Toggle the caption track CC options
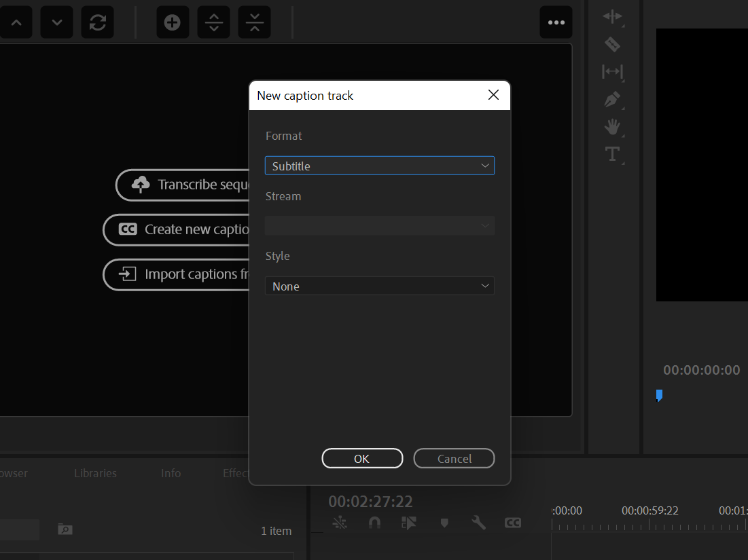Image resolution: width=748 pixels, height=560 pixels. click(x=513, y=523)
